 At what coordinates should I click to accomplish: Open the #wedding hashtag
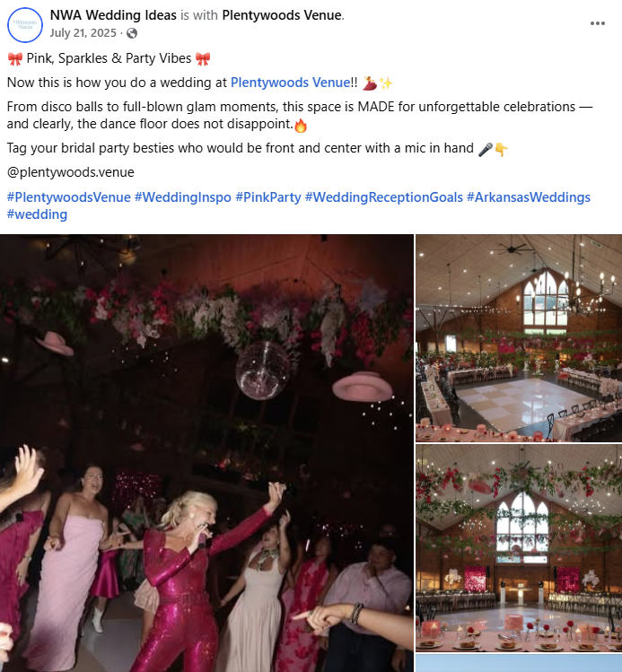pos(38,214)
